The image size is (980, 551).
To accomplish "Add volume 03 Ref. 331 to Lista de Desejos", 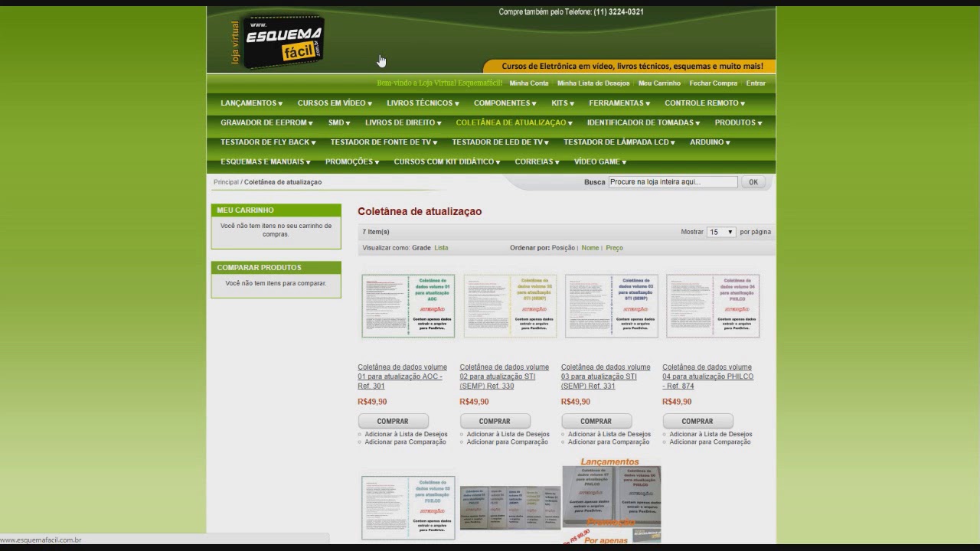I will point(609,434).
